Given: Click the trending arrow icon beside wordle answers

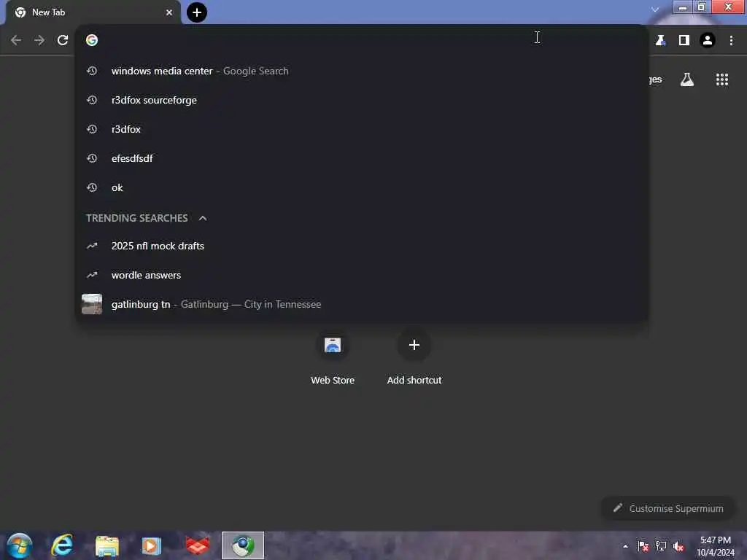Looking at the screenshot, I should click(x=92, y=275).
